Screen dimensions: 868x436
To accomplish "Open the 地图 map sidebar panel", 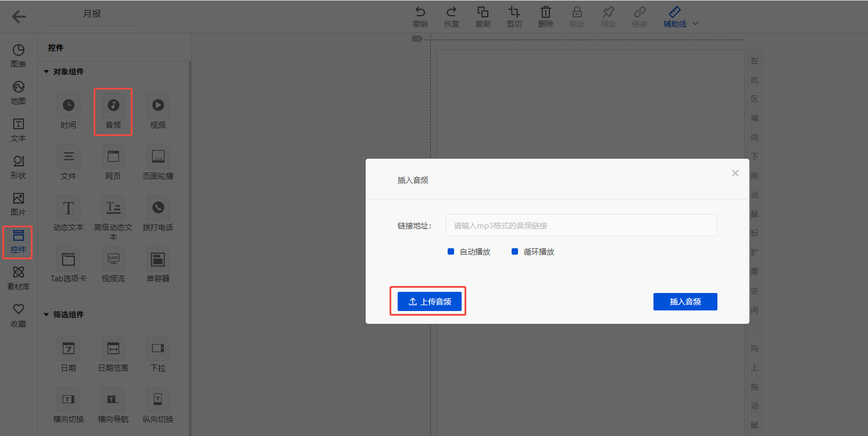I will [x=19, y=92].
